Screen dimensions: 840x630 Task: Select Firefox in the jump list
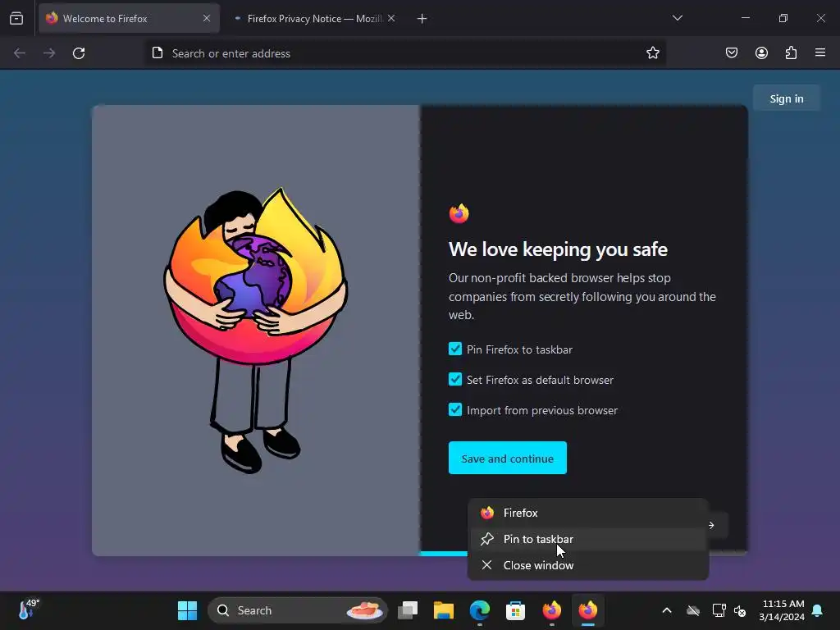pyautogui.click(x=588, y=513)
